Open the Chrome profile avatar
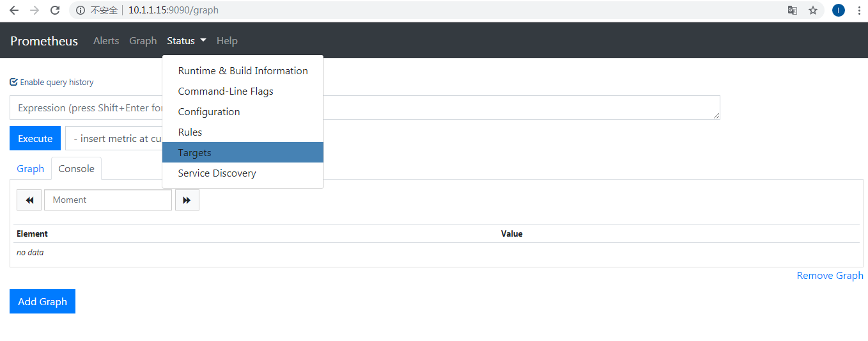This screenshot has height=341, width=868. pos(839,10)
